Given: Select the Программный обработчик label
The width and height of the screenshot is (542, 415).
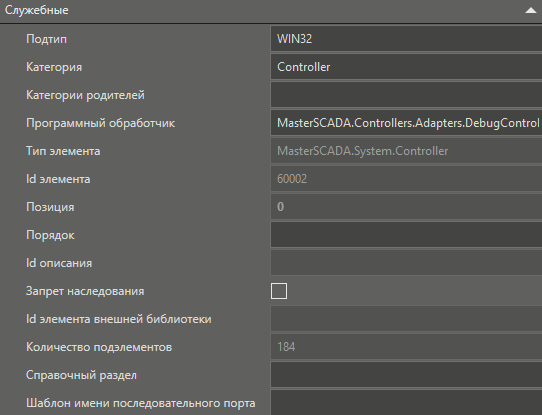Looking at the screenshot, I should (x=101, y=123).
